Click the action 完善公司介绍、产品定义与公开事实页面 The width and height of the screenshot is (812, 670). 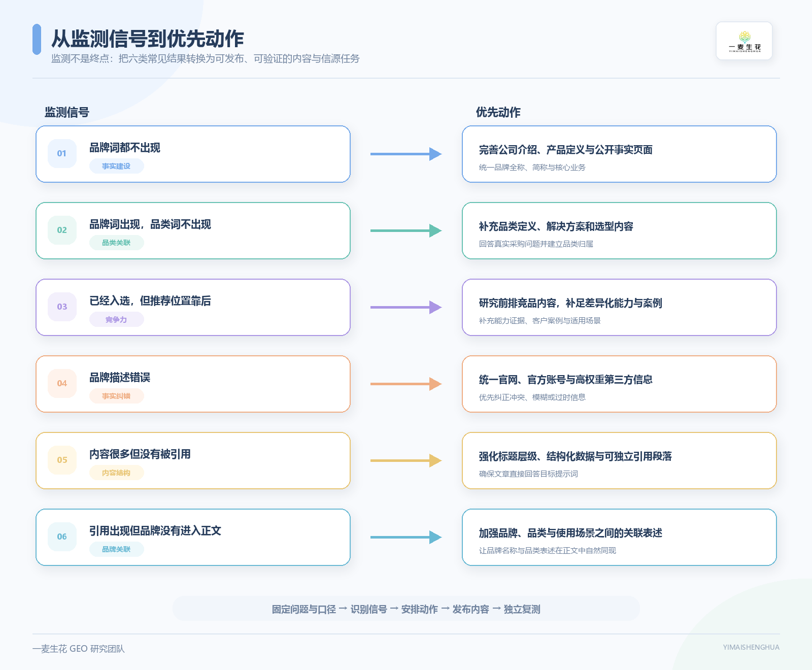click(566, 150)
